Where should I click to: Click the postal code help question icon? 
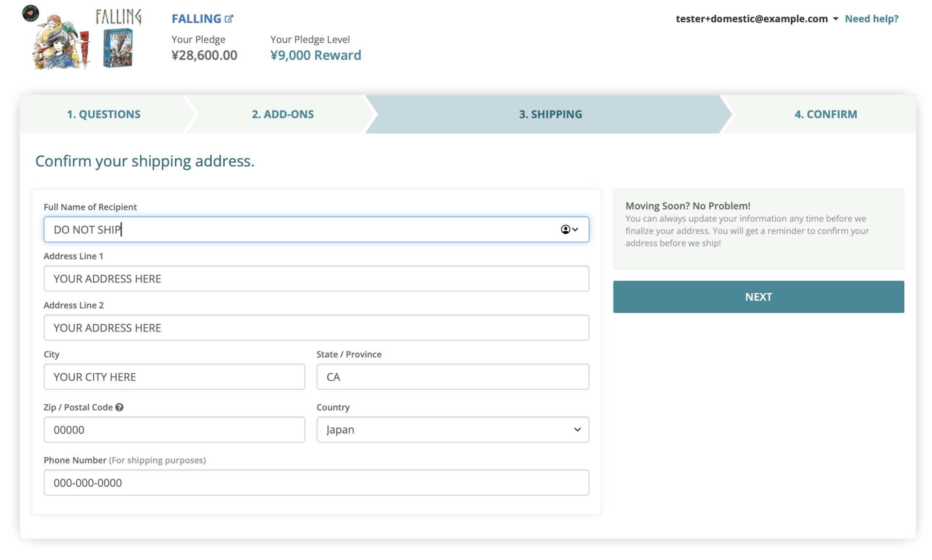coord(119,407)
